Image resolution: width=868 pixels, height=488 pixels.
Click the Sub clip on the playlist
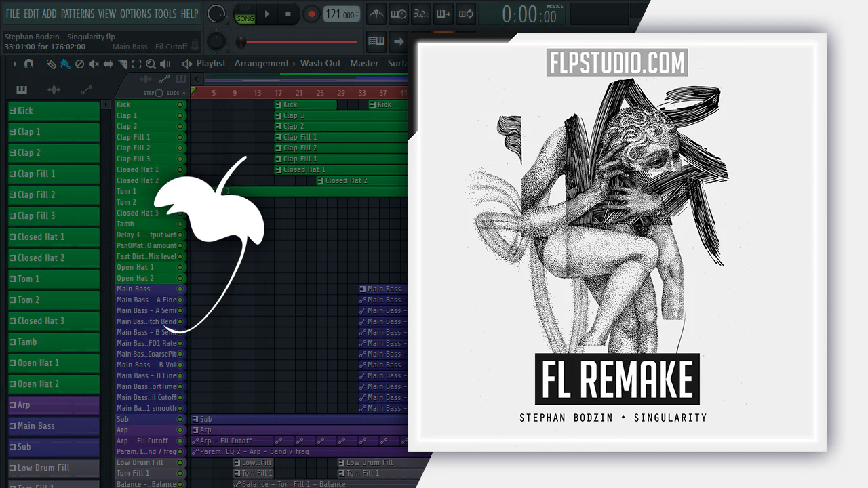[x=299, y=419]
